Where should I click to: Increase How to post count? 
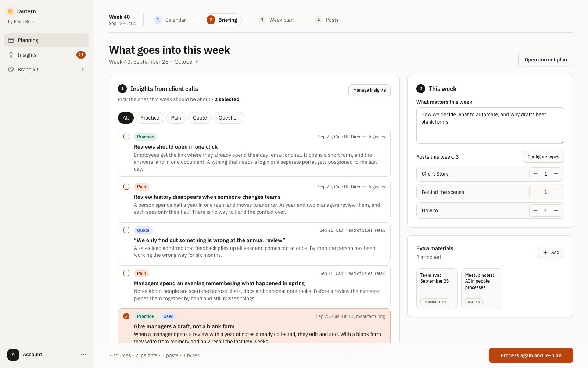[556, 210]
